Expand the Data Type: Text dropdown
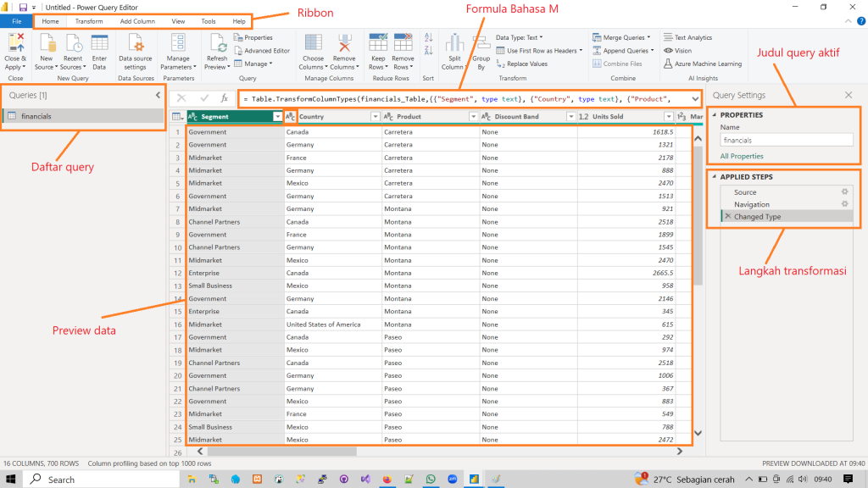 [x=519, y=37]
